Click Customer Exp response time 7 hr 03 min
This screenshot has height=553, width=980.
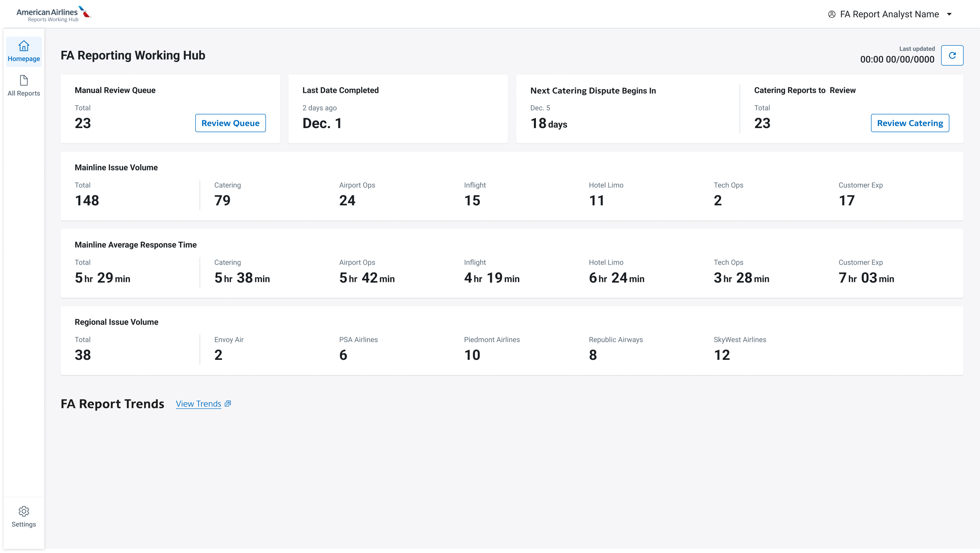(866, 278)
